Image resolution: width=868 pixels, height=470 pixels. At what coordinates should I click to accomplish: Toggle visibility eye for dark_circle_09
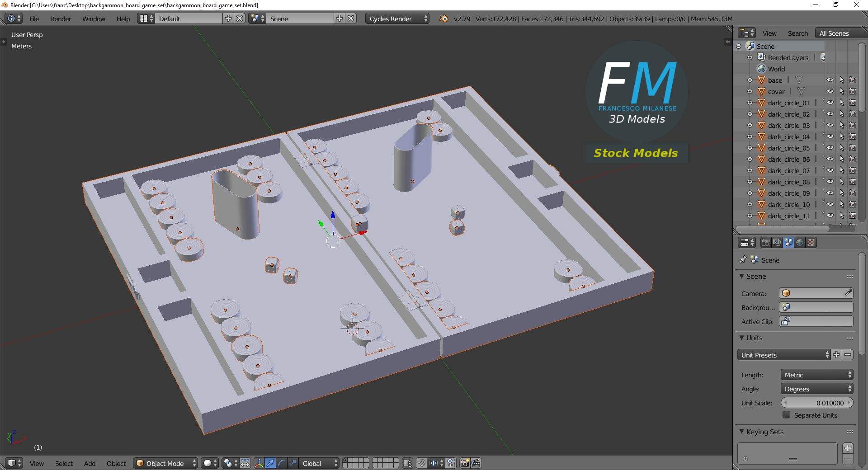(830, 193)
